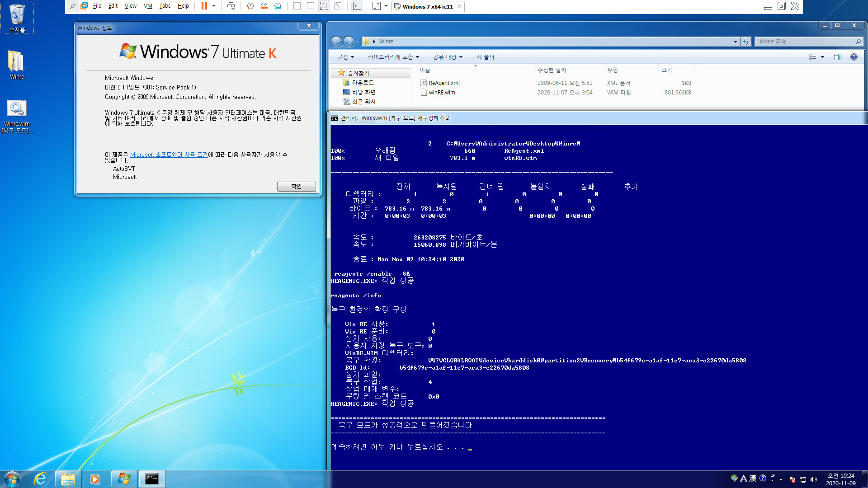Open 구성 organize dropdown menu
This screenshot has width=868, height=488.
pos(346,57)
